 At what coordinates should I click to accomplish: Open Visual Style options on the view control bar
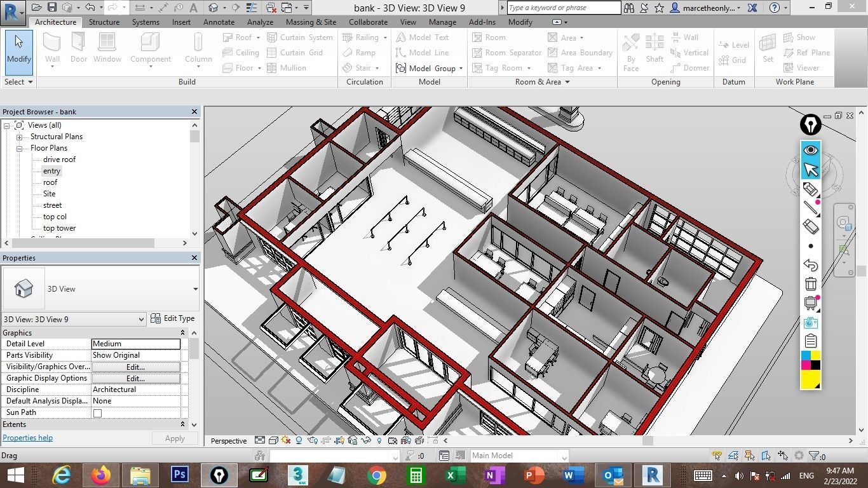[x=273, y=440]
